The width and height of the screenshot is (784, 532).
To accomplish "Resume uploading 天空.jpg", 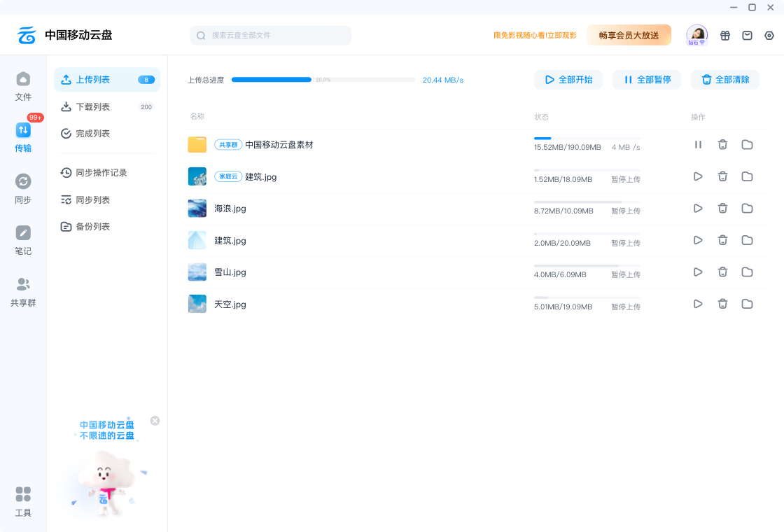I will coord(698,304).
